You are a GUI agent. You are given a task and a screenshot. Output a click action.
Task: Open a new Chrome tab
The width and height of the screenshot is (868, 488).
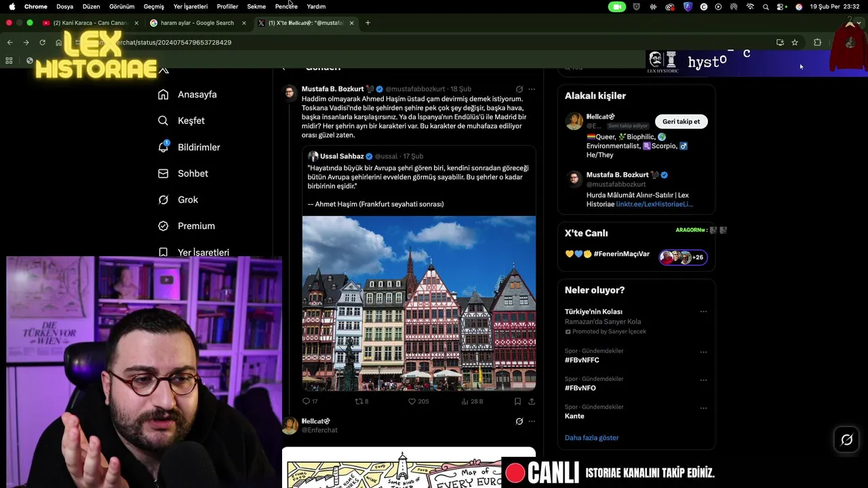point(368,23)
